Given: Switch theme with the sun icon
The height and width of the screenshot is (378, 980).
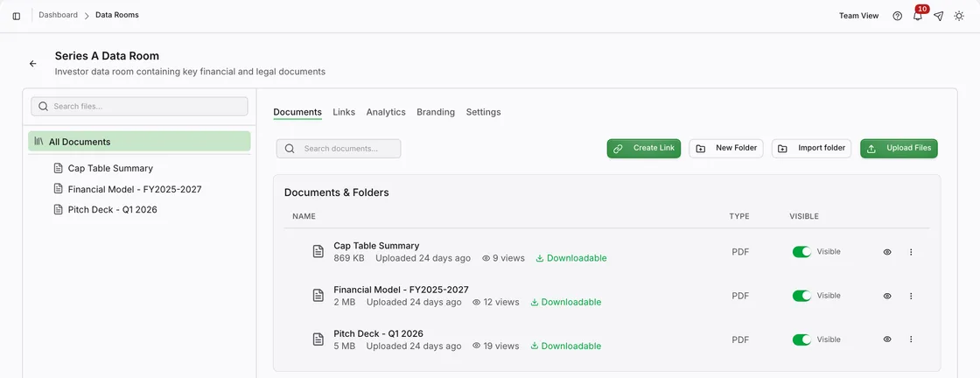Looking at the screenshot, I should point(959,17).
